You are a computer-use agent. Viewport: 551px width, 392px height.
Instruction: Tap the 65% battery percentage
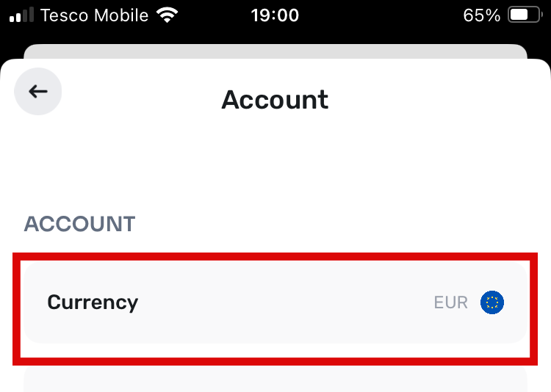481,15
